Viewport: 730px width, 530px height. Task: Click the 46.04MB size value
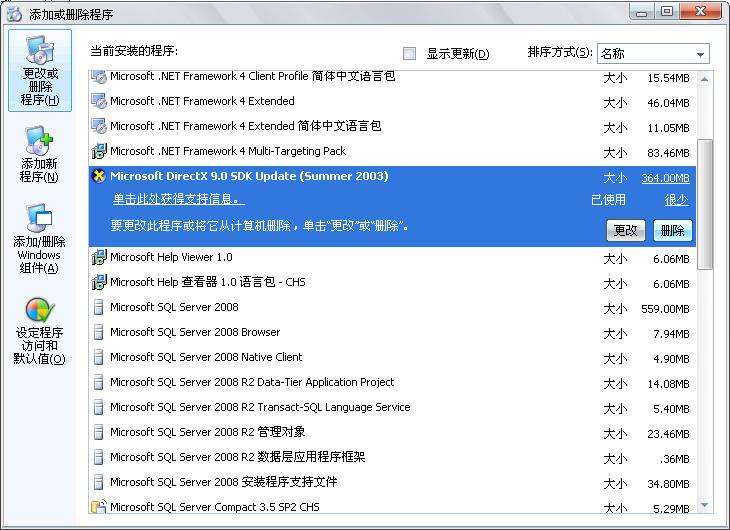click(668, 103)
